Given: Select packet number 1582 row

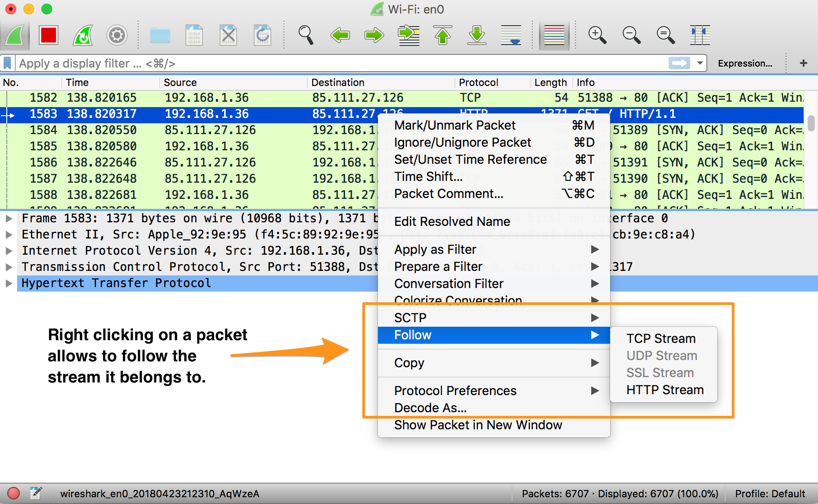Looking at the screenshot, I should [x=402, y=98].
